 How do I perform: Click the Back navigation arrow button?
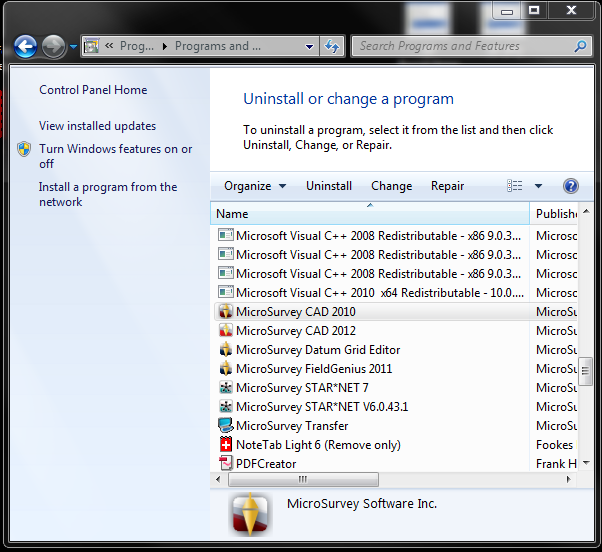26,46
